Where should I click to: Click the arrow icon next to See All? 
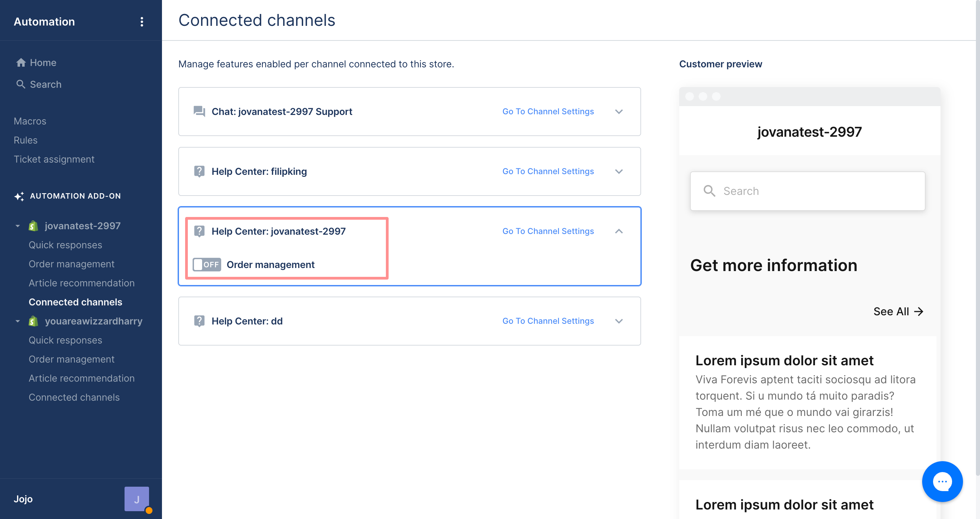[919, 312]
